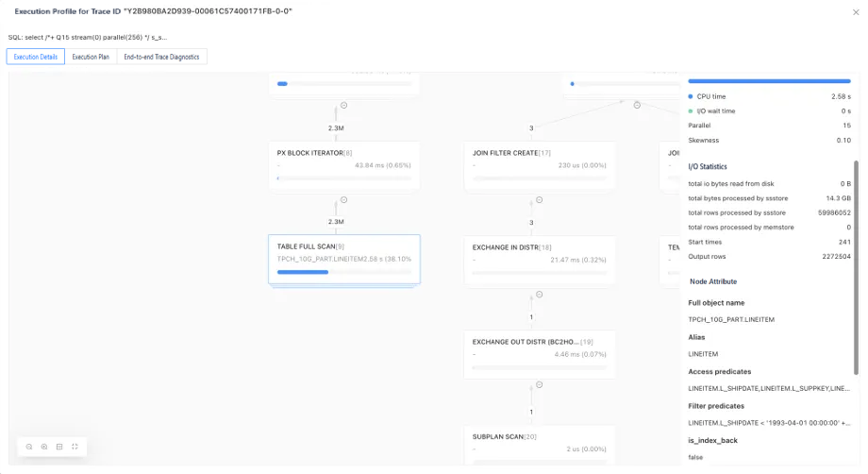
Task: Collapse the branch directly above PX BLOCK ITERATOR
Action: pyautogui.click(x=343, y=105)
